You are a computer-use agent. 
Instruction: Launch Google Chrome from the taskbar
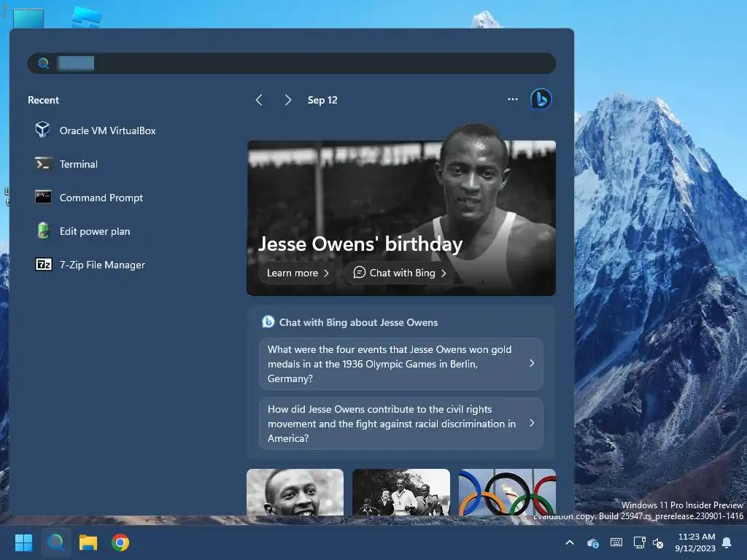pos(120,542)
